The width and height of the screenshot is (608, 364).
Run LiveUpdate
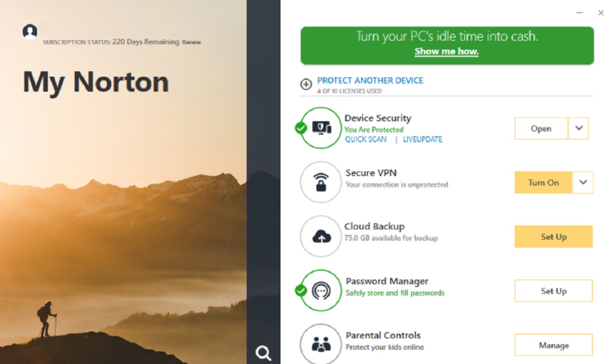coord(422,140)
